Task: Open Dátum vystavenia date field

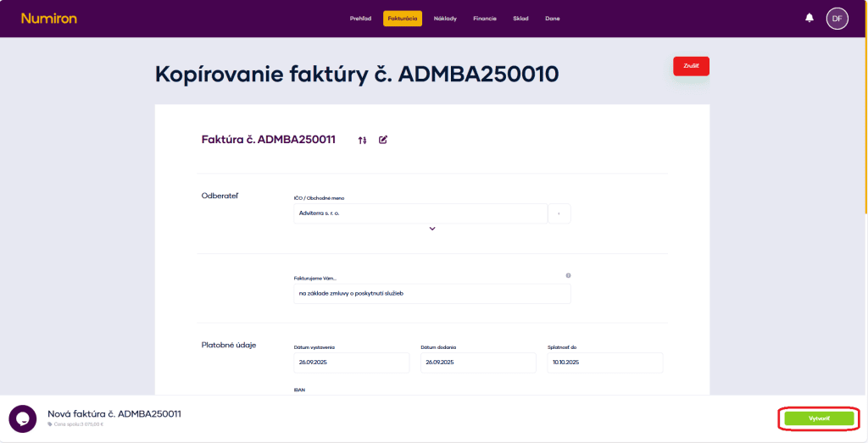Action: (352, 363)
